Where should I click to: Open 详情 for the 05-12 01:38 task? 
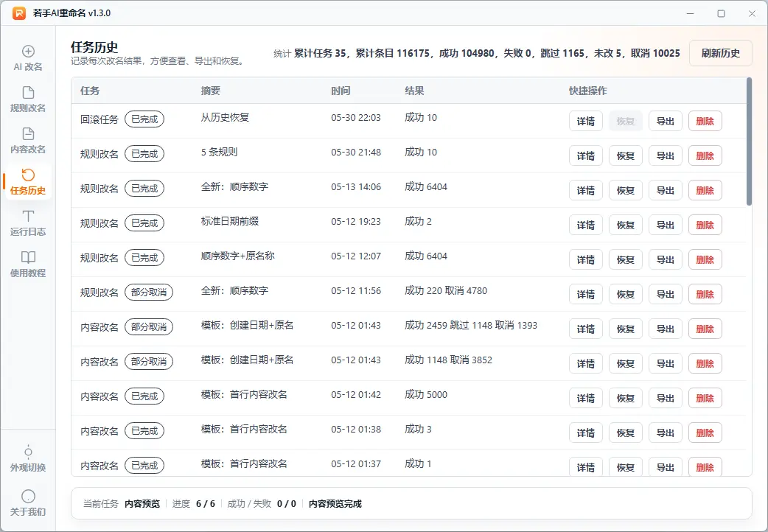586,433
